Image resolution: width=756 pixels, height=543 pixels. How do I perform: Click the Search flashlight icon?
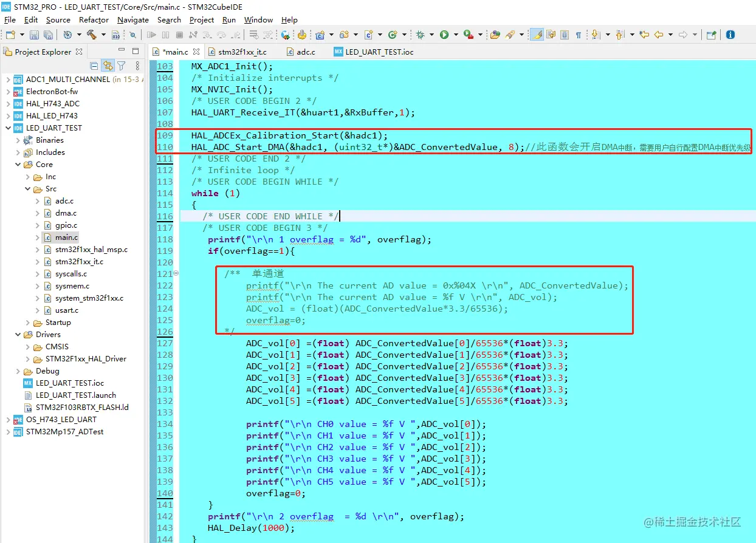(x=510, y=35)
